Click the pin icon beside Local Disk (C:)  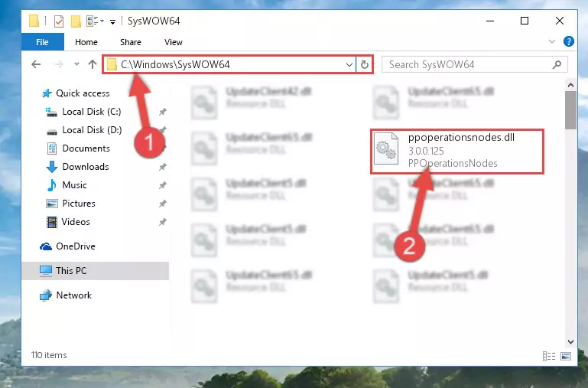pos(162,112)
